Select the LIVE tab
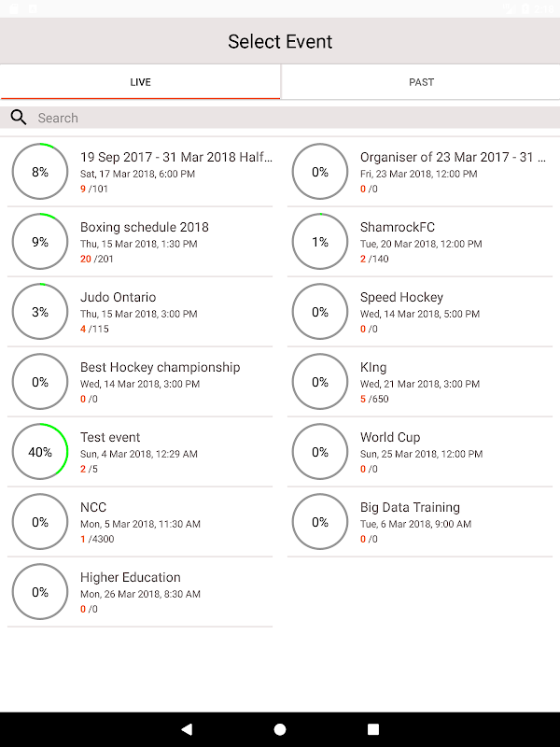Screen dimensions: 560x747 click(140, 82)
